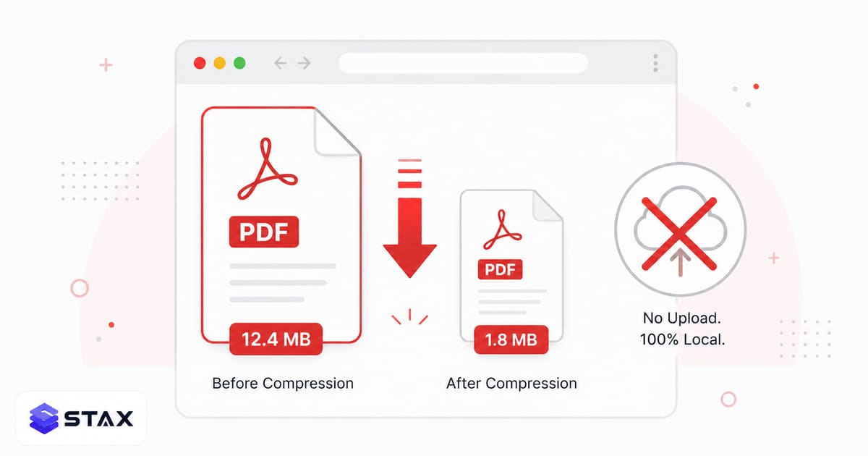Click the 100% Local. text

(681, 339)
